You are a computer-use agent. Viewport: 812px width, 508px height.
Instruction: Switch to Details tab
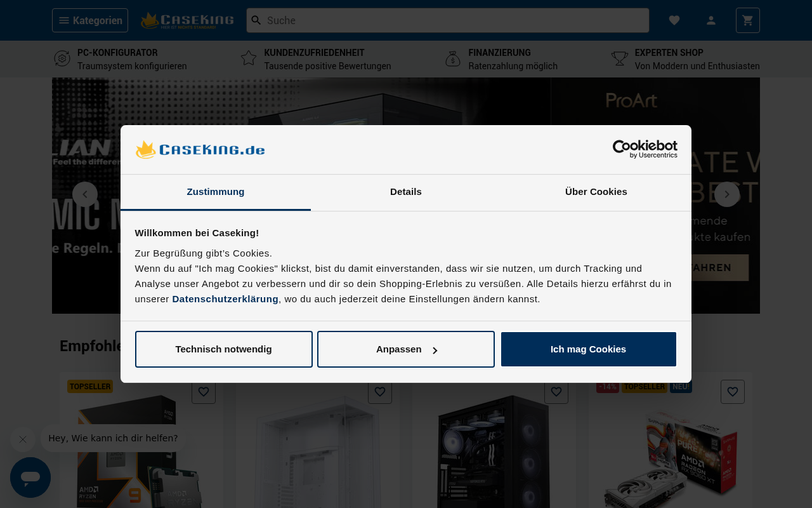pos(406,192)
